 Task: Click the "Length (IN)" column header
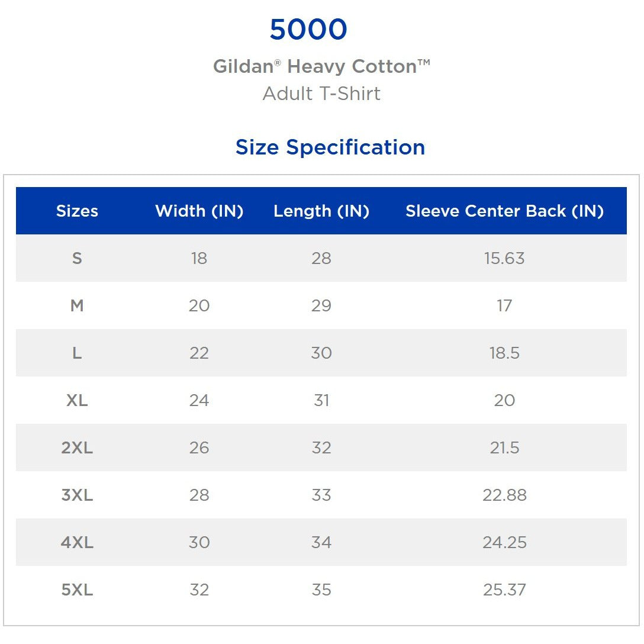(x=321, y=211)
